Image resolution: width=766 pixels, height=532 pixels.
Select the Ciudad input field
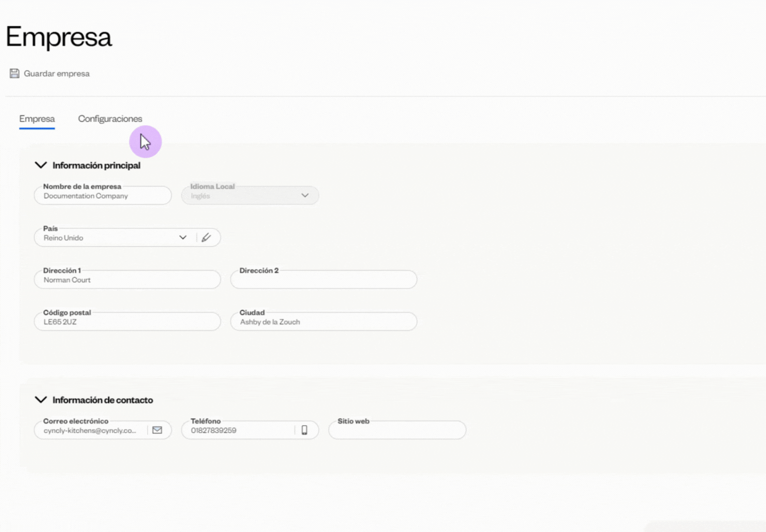click(323, 322)
